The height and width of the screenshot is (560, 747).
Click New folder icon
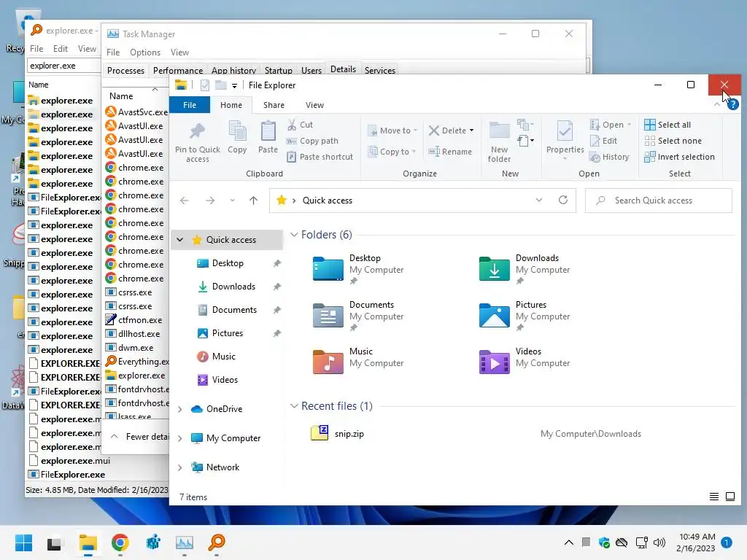coord(499,131)
